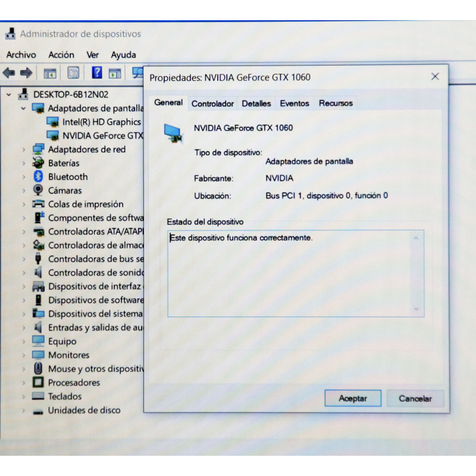Expand the Adaptadores de red category

(23, 149)
